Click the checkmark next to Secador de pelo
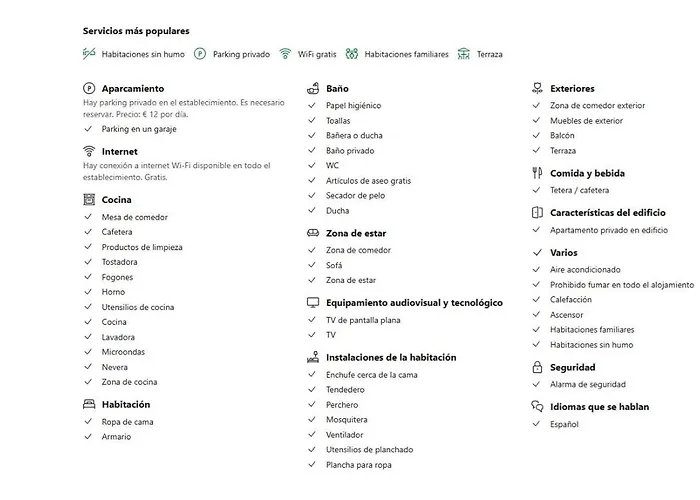700x500 pixels. tap(312, 196)
